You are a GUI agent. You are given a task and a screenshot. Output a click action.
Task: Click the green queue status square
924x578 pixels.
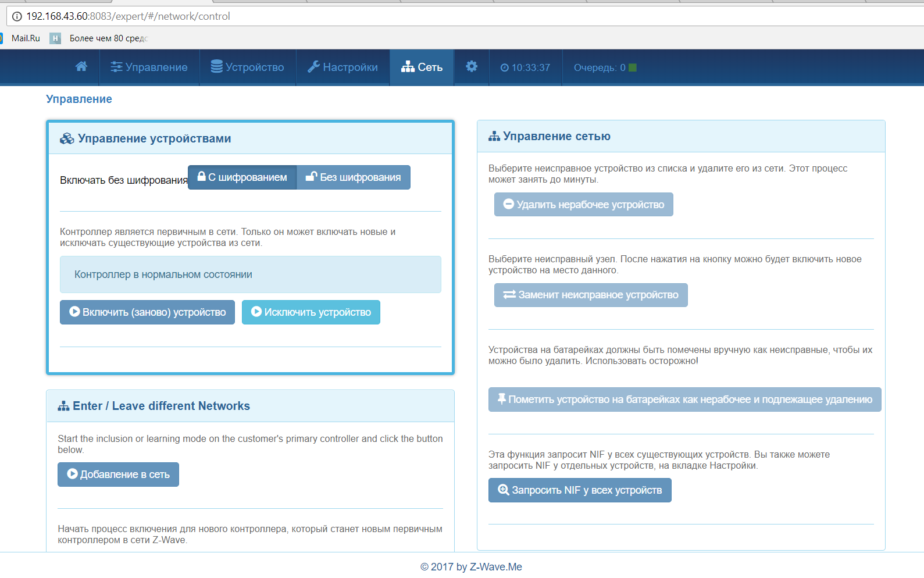click(x=633, y=67)
